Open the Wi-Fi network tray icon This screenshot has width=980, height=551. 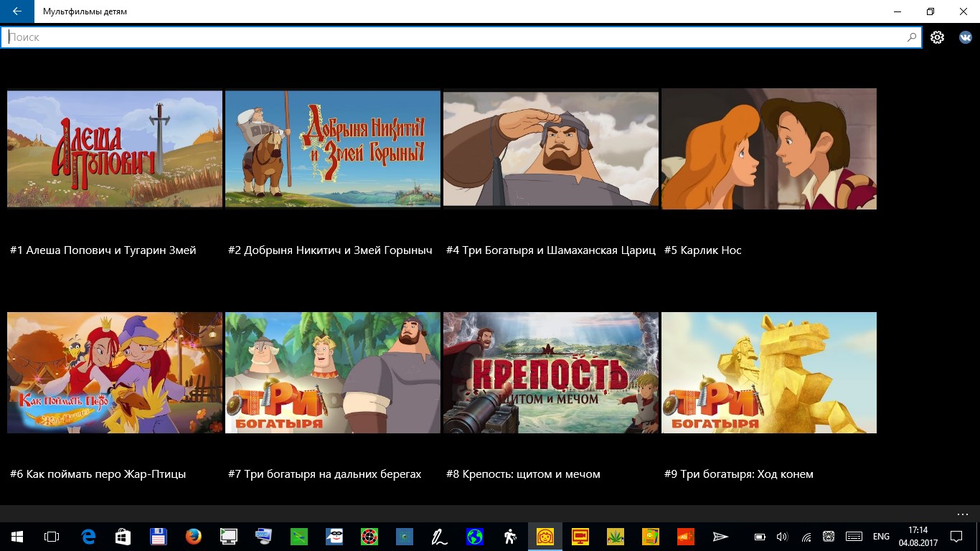(x=806, y=537)
